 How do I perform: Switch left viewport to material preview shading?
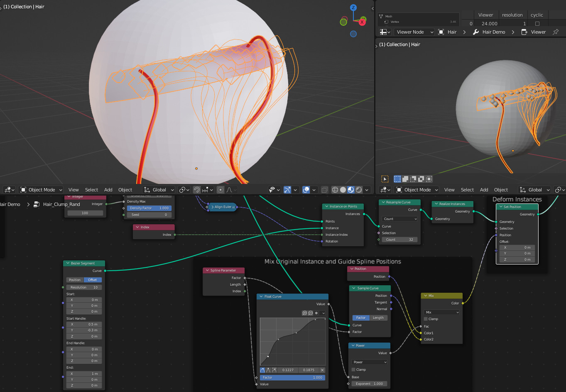point(351,190)
